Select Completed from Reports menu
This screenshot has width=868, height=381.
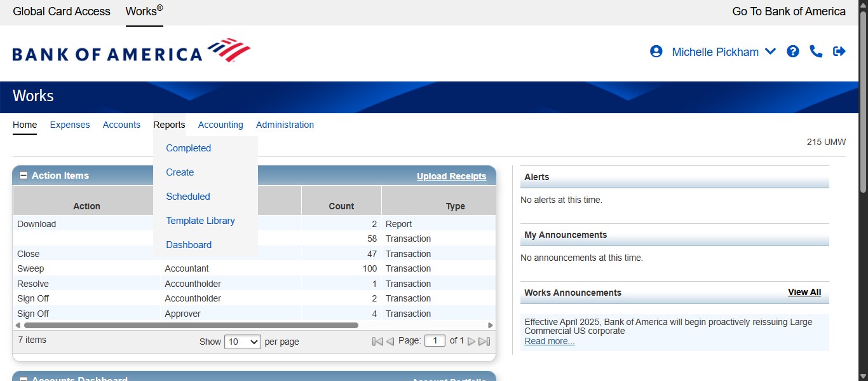[188, 148]
